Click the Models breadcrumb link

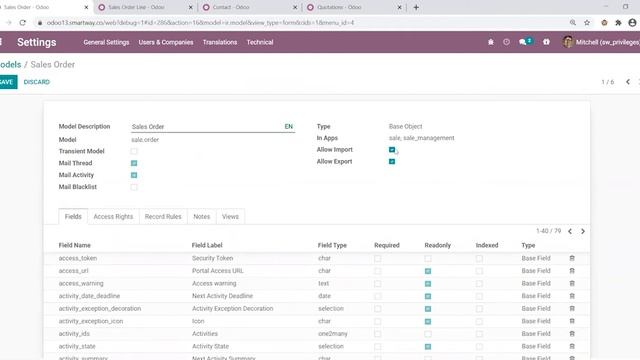coord(10,64)
